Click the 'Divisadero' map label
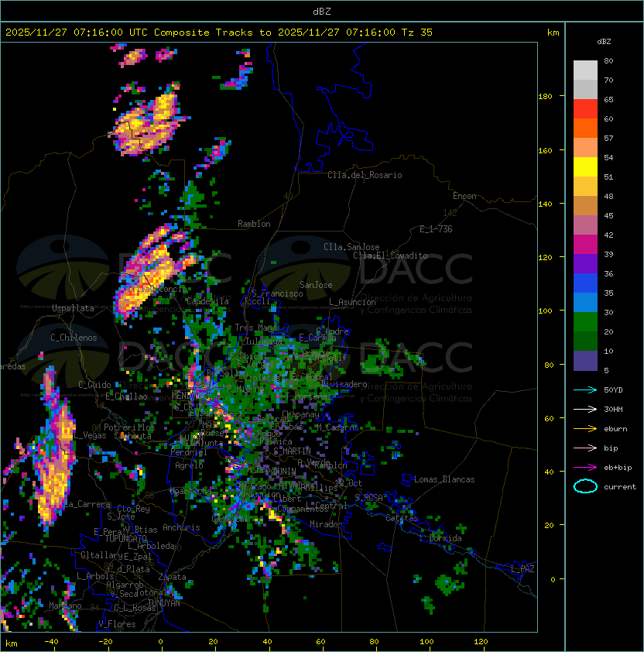 click(344, 384)
